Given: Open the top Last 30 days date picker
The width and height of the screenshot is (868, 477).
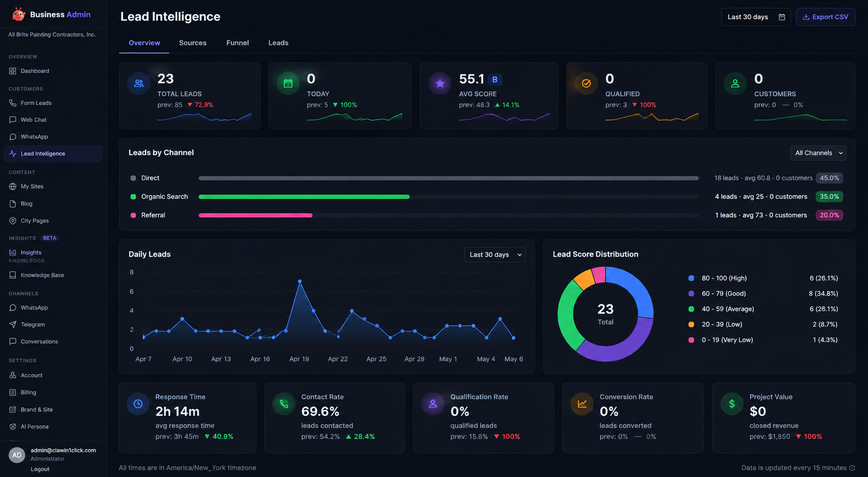Looking at the screenshot, I should (756, 17).
